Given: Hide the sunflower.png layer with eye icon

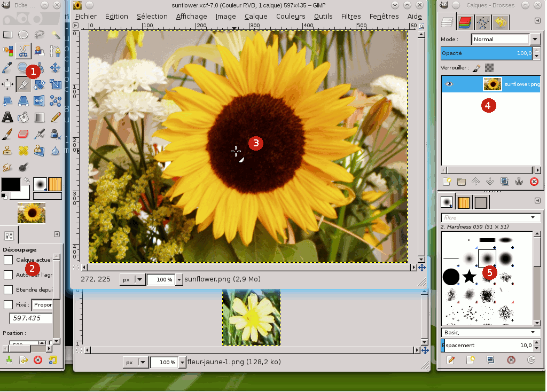Looking at the screenshot, I should click(449, 84).
